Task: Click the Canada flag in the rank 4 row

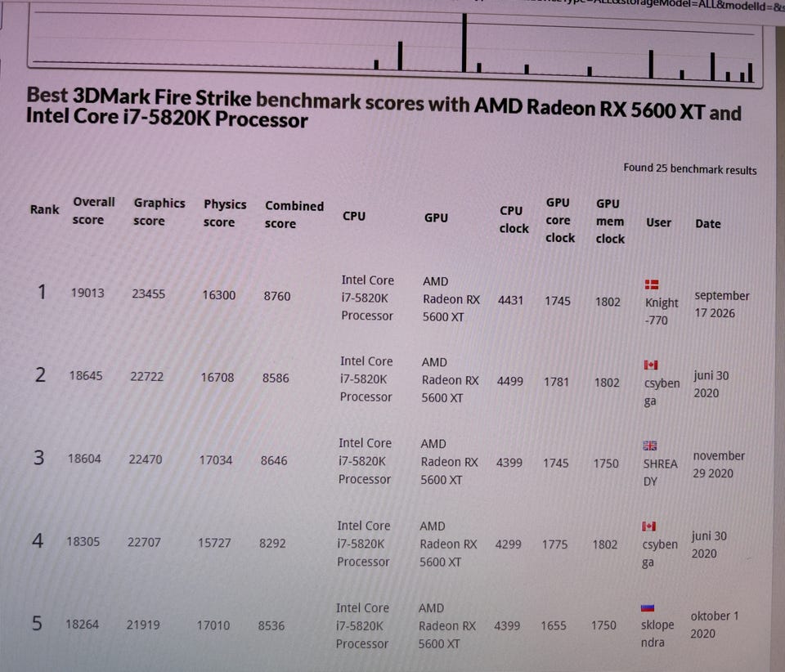Action: pos(648,526)
